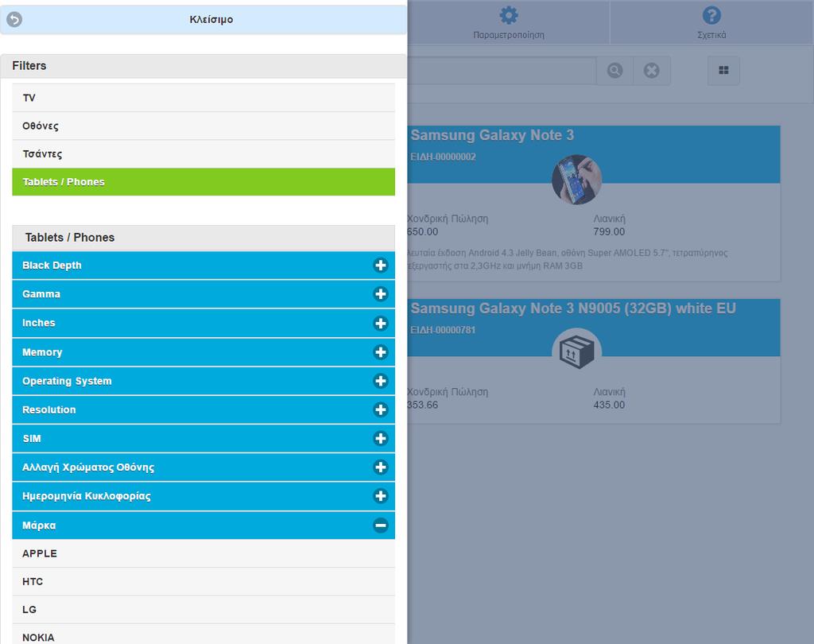Click the Tablets / Phones attributes section header
Screen dimensions: 814x644
coord(203,238)
